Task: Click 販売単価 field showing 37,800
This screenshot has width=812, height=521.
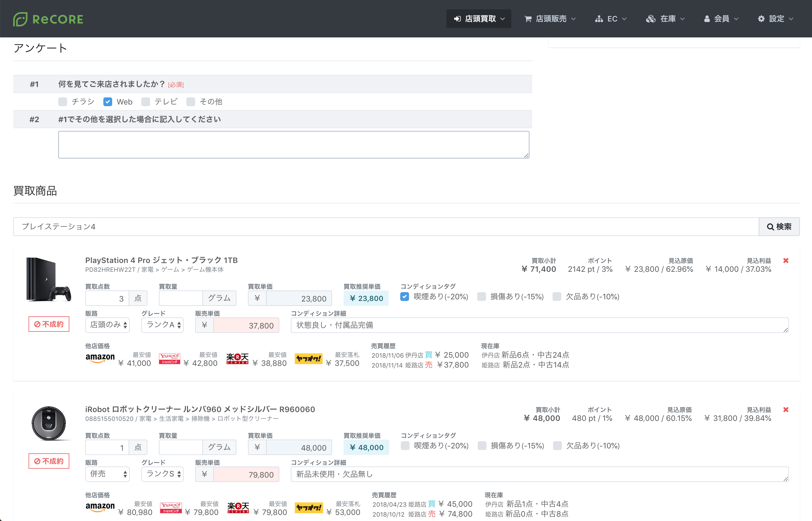Action: pos(246,325)
